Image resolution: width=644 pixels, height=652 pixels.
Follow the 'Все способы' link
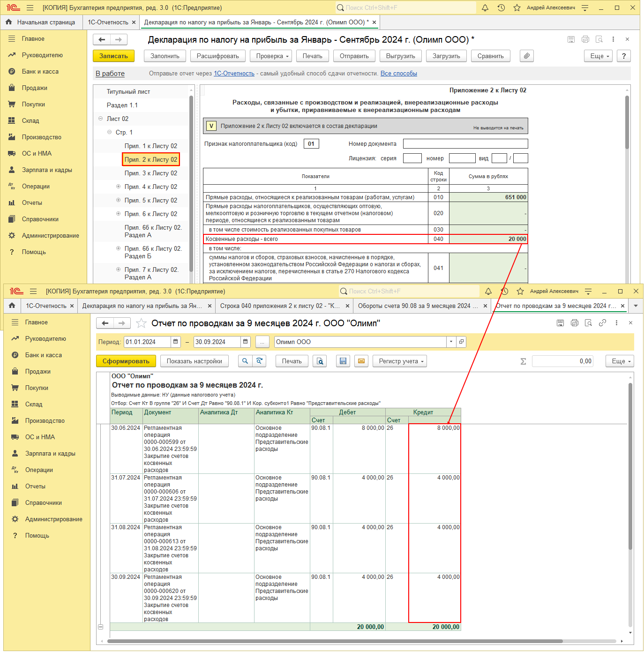tap(399, 73)
